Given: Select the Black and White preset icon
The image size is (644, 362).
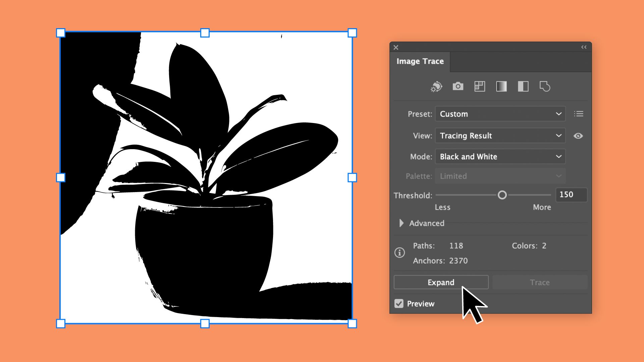Looking at the screenshot, I should point(523,86).
